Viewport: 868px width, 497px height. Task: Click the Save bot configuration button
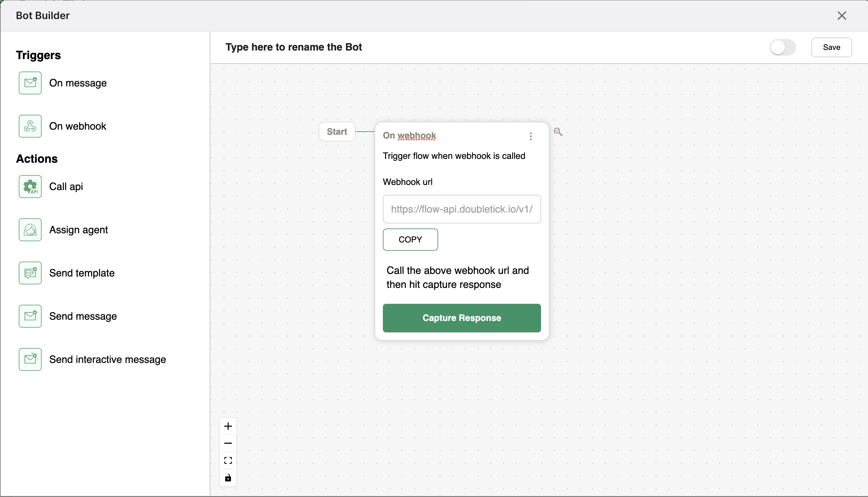832,47
